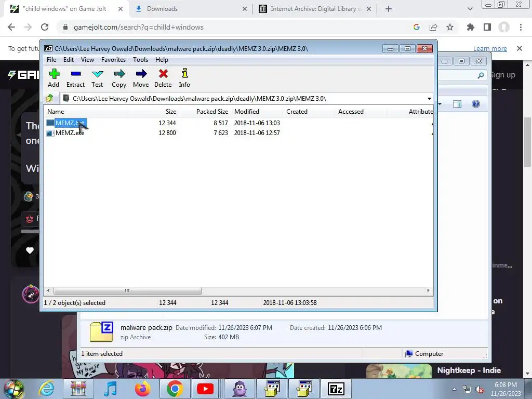Viewport: 532px width, 399px height.
Task: Sort by the Accessed column header
Action: click(x=361, y=112)
